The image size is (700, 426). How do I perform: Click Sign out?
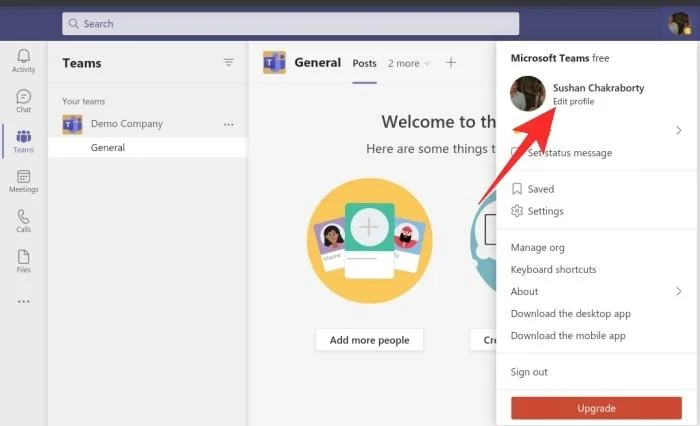tap(529, 372)
